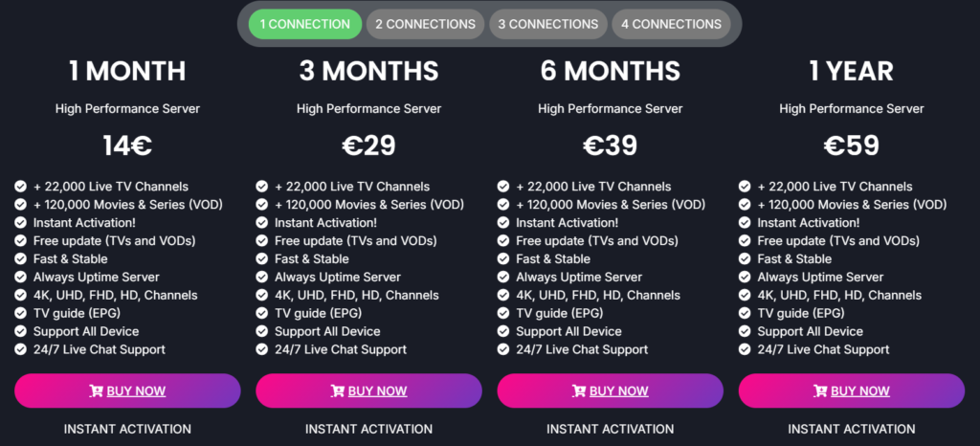Click the cart icon in 6 Months Buy Now
The width and height of the screenshot is (980, 446).
[578, 390]
